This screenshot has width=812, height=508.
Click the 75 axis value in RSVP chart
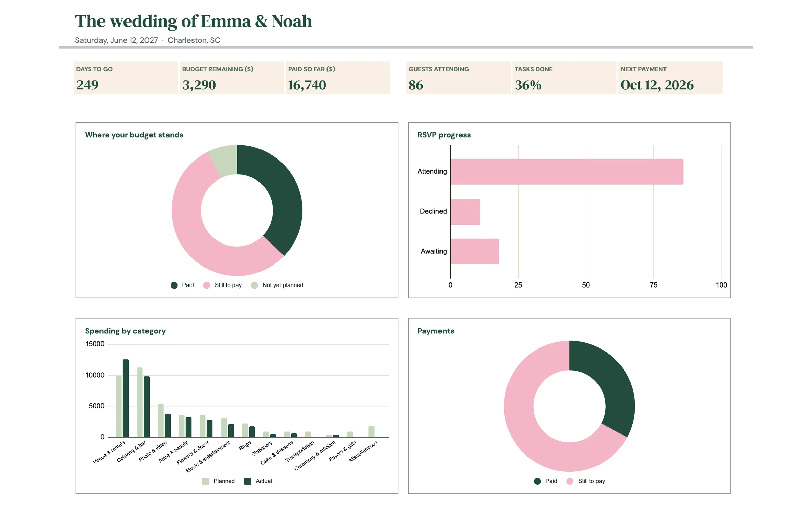coord(654,285)
